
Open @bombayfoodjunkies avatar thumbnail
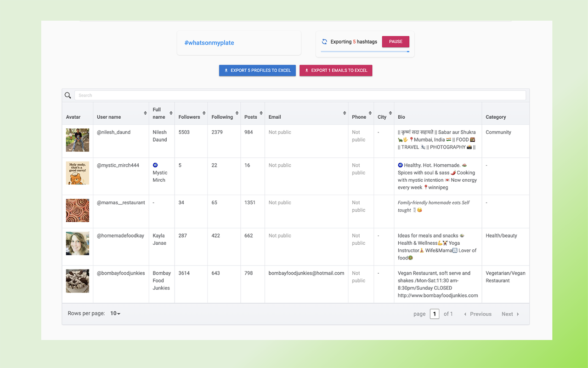tap(78, 281)
